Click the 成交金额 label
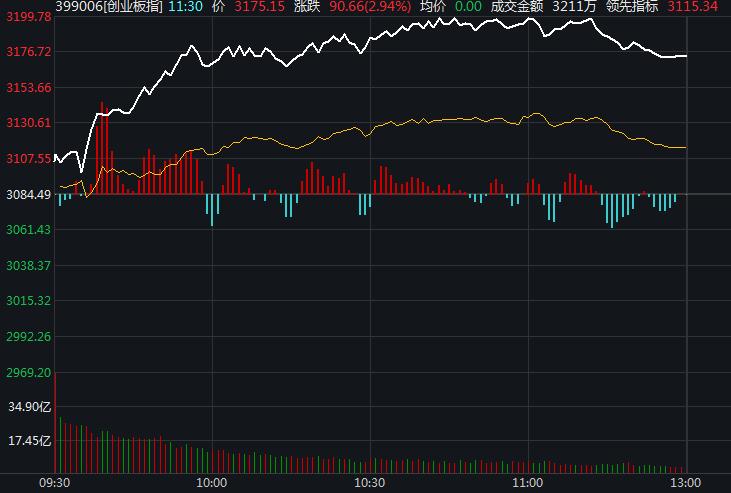Screen dimensions: 731x493 pos(517,6)
